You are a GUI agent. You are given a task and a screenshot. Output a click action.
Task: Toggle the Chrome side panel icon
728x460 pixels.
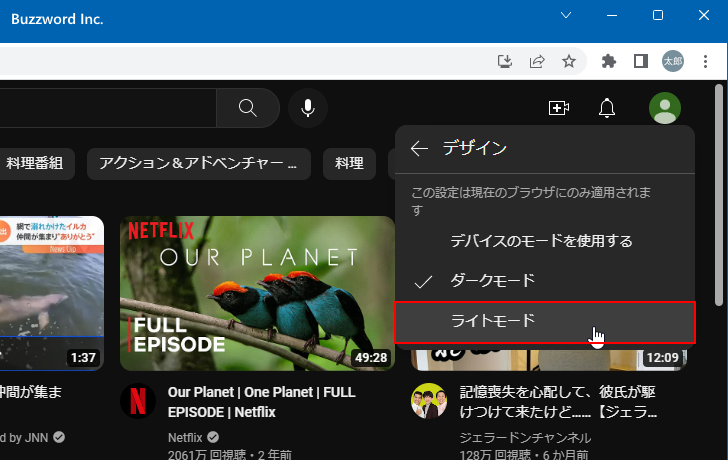(641, 61)
